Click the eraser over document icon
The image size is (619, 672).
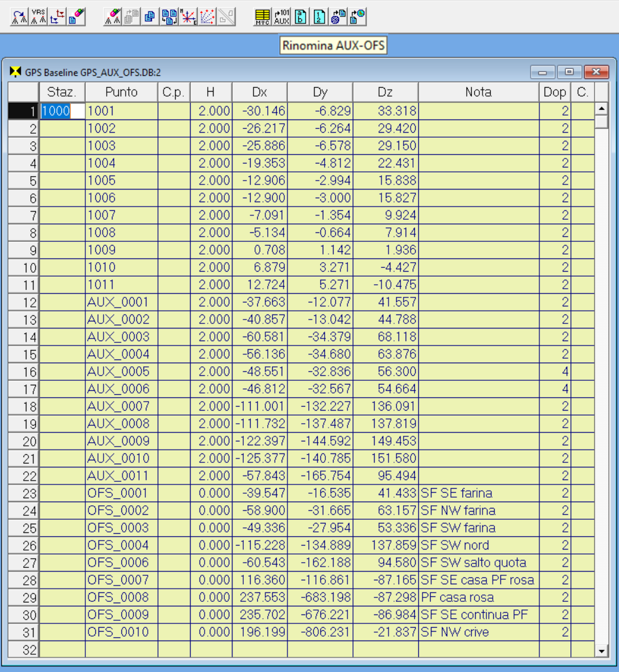[x=76, y=16]
